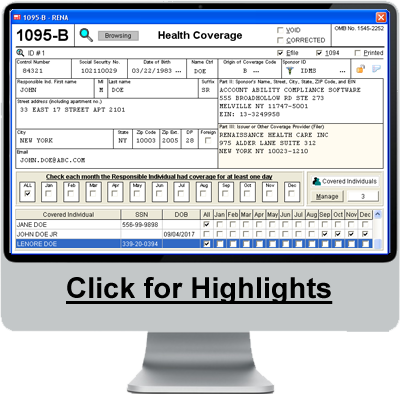Close the 1095-B RENA window
Screen dimensions: 400x394
[381, 17]
